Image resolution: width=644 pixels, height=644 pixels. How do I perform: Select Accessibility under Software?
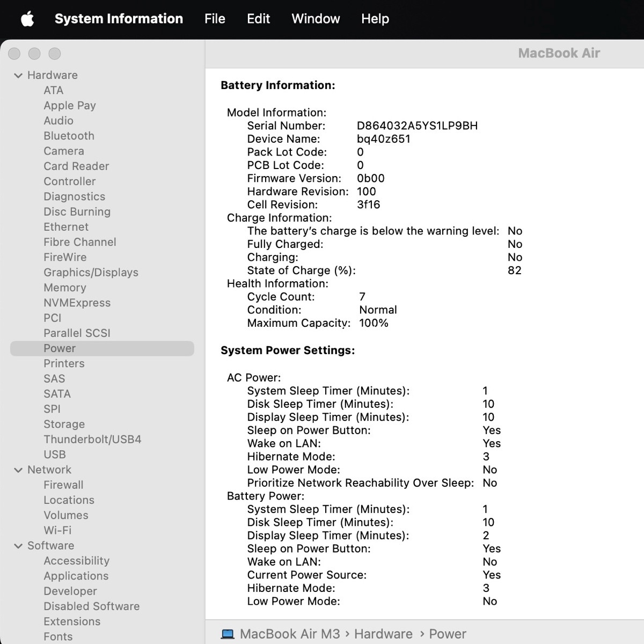pyautogui.click(x=77, y=561)
